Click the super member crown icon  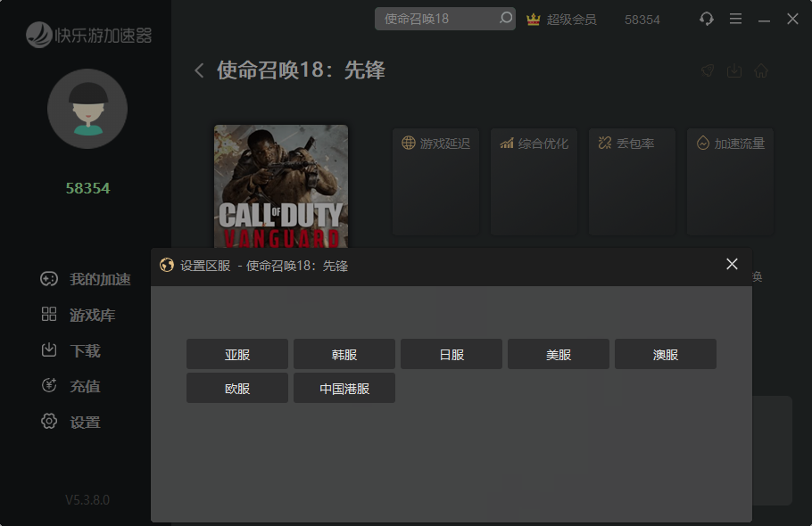point(534,19)
